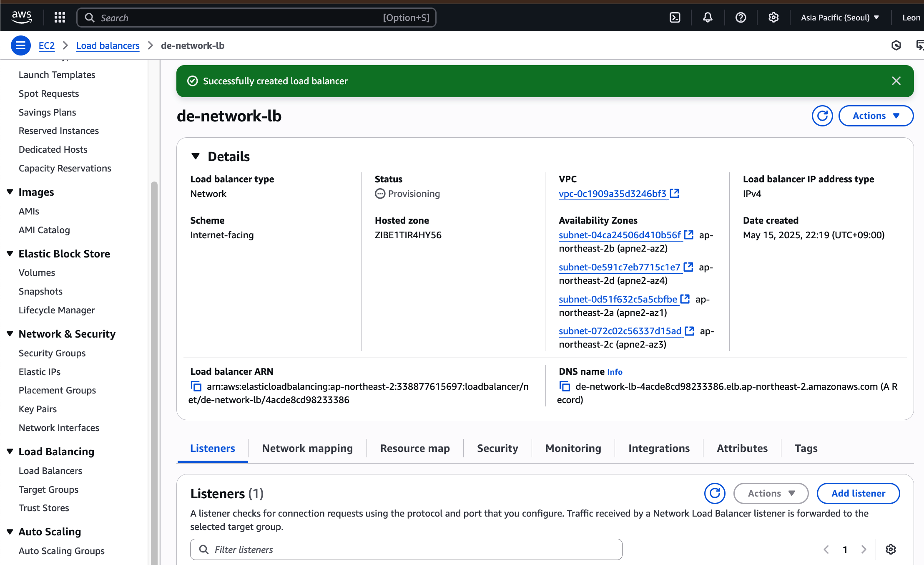Image resolution: width=924 pixels, height=565 pixels.
Task: Toggle the side navigation hamburger menu
Action: point(20,45)
